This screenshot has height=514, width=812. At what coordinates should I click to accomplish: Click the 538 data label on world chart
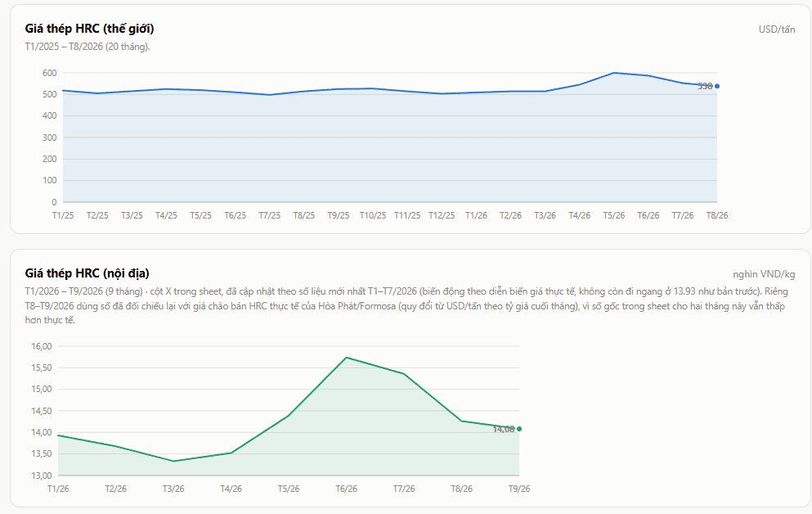705,87
